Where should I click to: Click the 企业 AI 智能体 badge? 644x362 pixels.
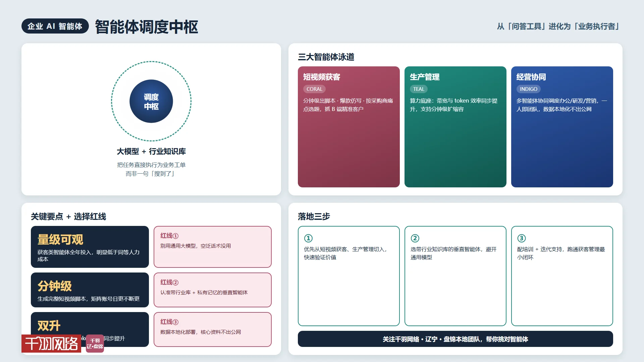pos(55,26)
